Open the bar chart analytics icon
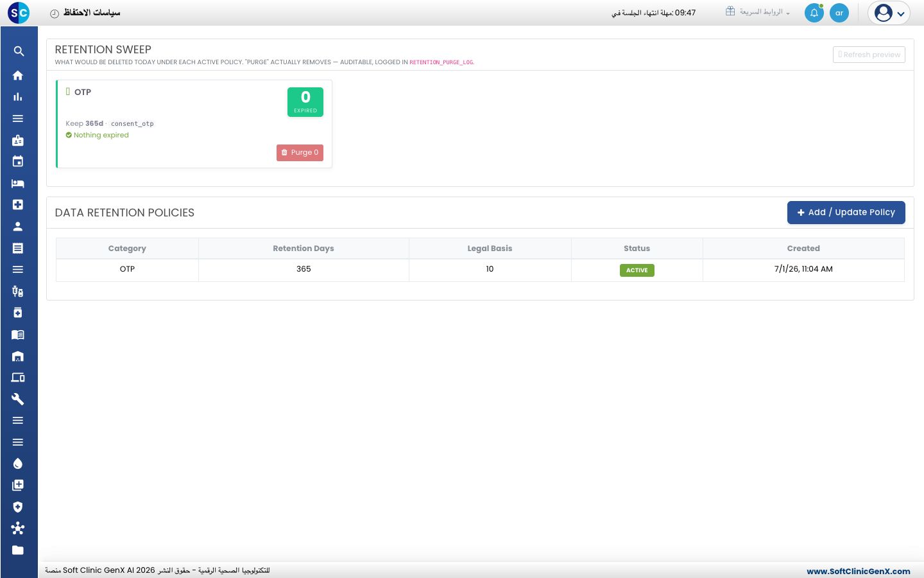 click(18, 97)
